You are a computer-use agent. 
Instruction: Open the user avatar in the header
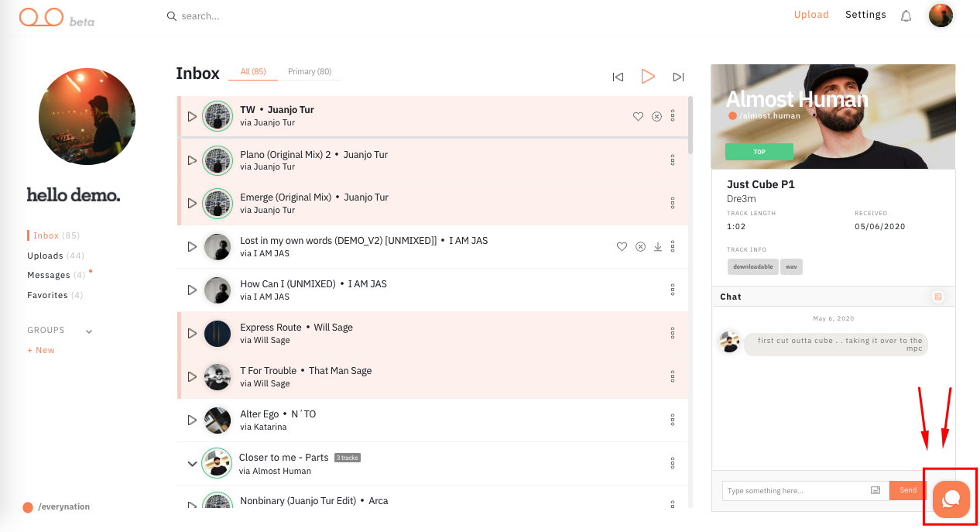coord(941,15)
